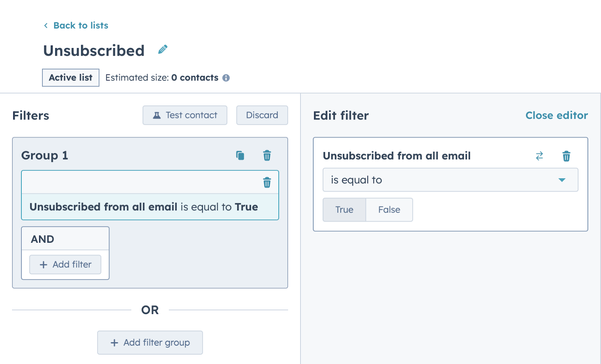Discard the filter changes

(262, 115)
